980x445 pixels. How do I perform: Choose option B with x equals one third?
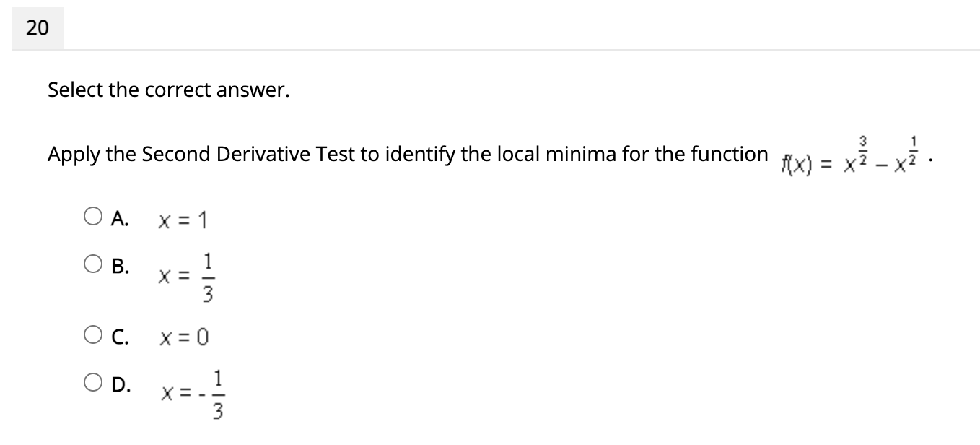click(x=92, y=264)
